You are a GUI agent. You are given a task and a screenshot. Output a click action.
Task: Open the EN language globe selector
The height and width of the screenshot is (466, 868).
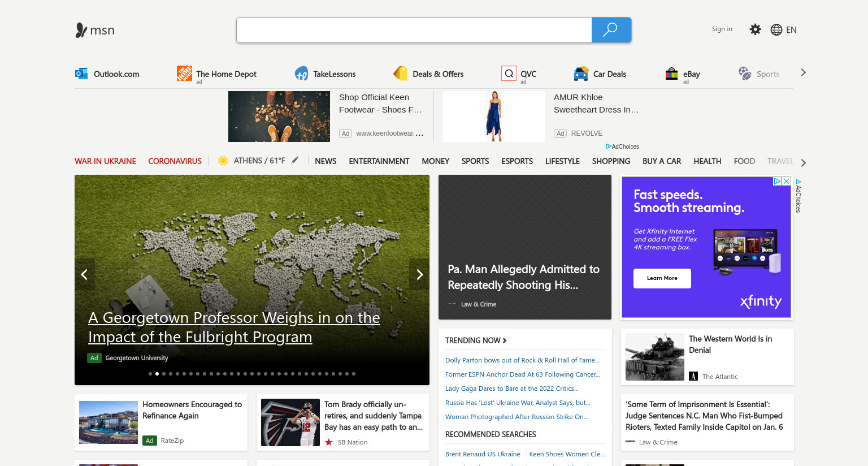pyautogui.click(x=783, y=30)
